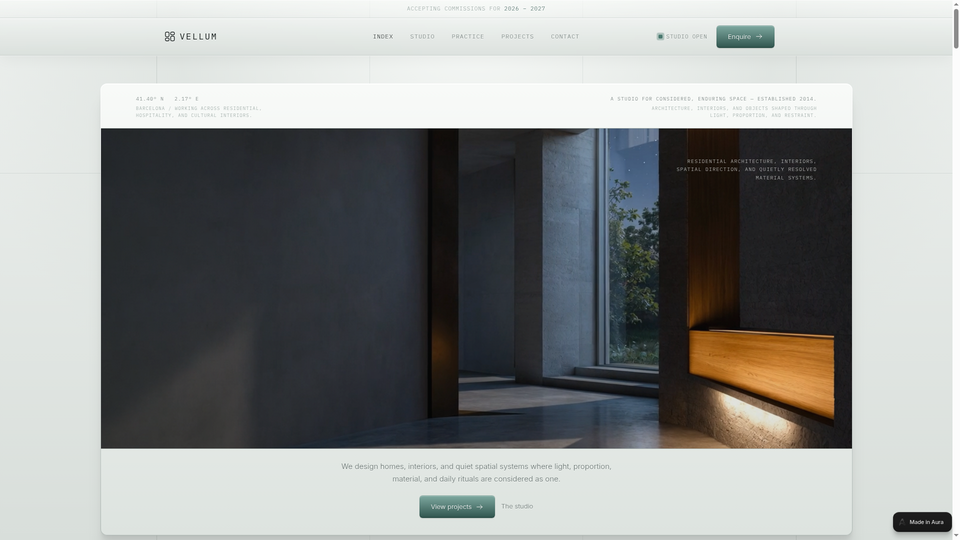Select Contact in the top navigation
This screenshot has height=540, width=960.
pos(564,37)
